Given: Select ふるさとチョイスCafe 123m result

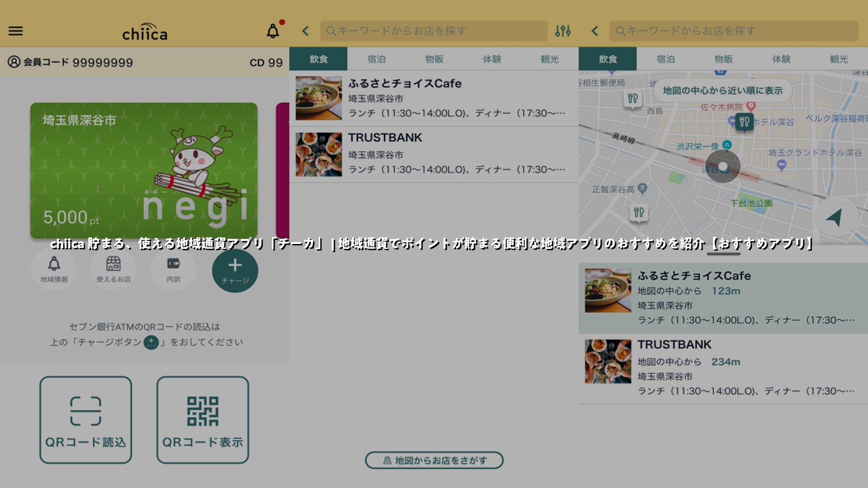Looking at the screenshot, I should point(723,298).
